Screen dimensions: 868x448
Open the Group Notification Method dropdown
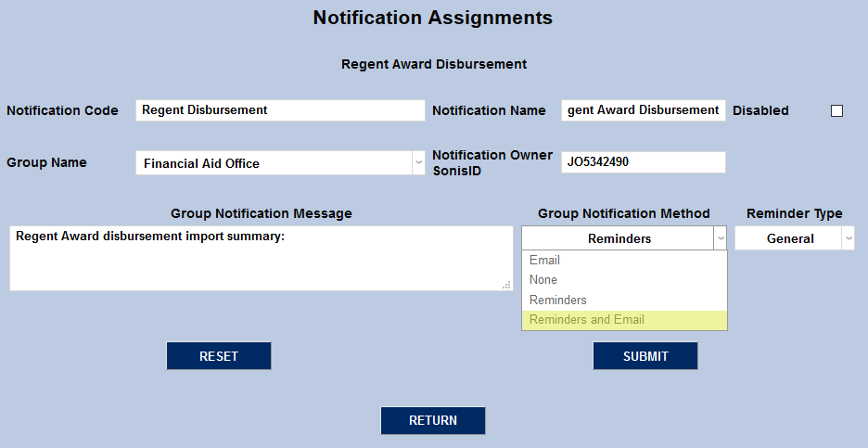tap(624, 238)
